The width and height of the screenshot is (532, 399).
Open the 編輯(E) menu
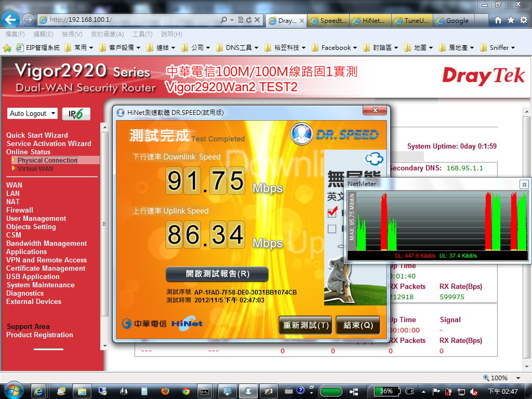click(43, 34)
